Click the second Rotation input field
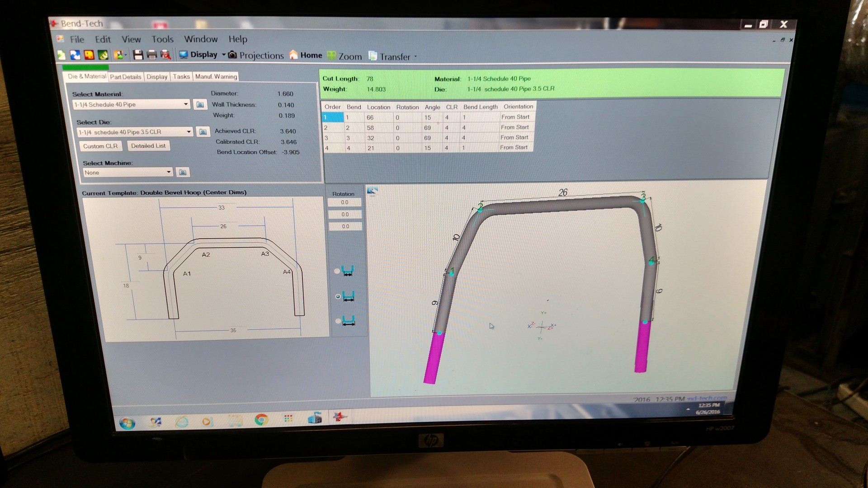 pyautogui.click(x=345, y=214)
